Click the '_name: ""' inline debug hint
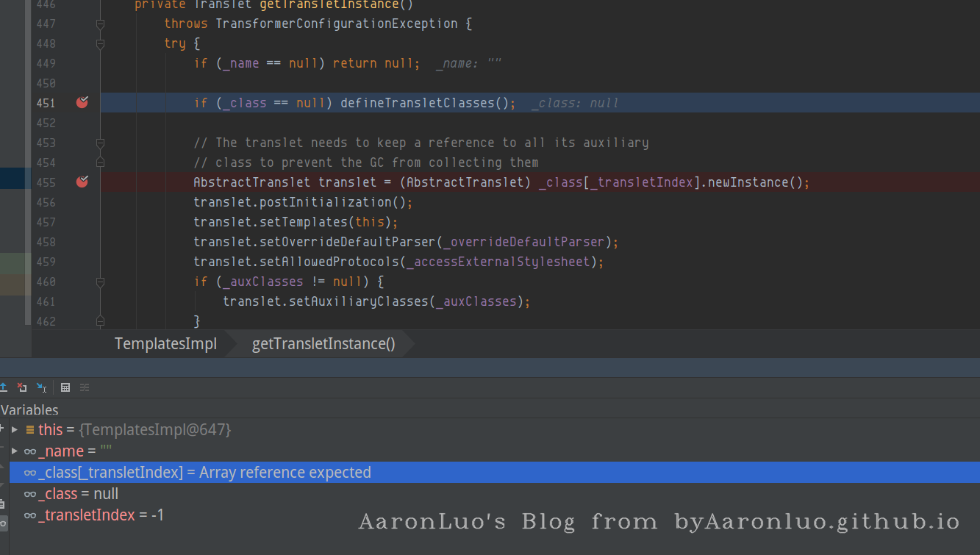Image resolution: width=980 pixels, height=555 pixels. pyautogui.click(x=468, y=63)
